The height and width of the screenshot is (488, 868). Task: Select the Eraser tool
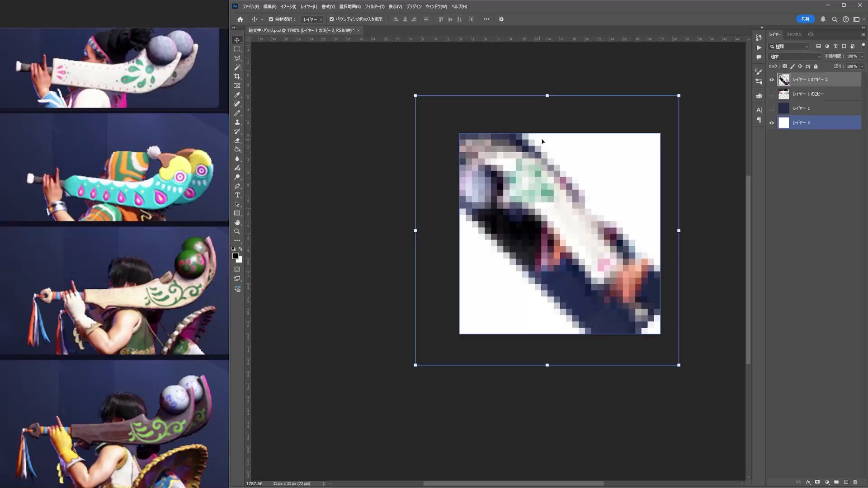pos(237,141)
